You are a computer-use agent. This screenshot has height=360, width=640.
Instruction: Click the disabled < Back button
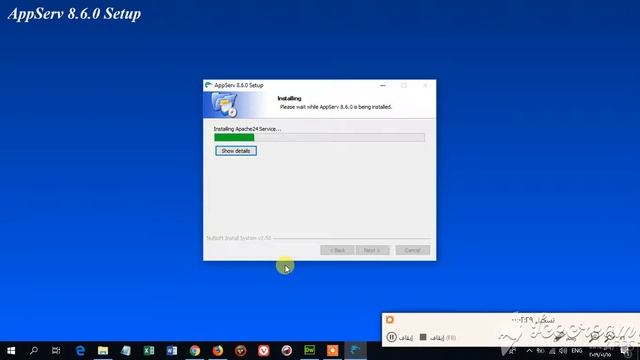click(x=337, y=250)
